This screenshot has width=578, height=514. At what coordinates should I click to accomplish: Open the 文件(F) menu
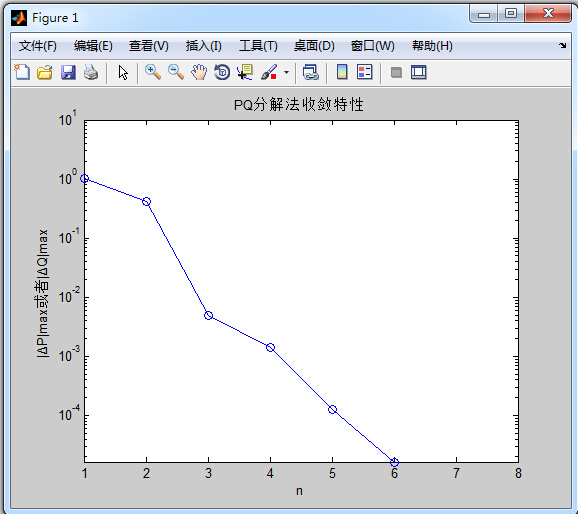point(38,46)
